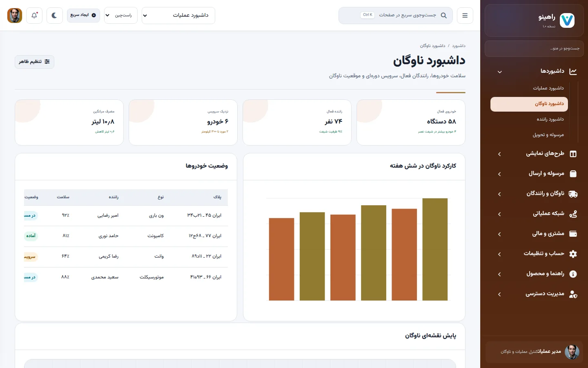Click the مدیریت دسترسی user-lock icon
This screenshot has width=588, height=368.
(573, 294)
